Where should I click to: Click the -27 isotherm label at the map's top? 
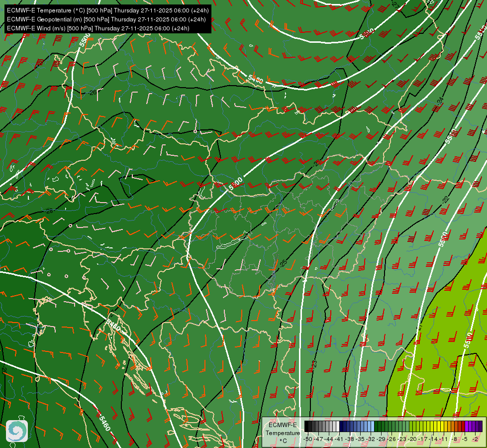pos(395,4)
